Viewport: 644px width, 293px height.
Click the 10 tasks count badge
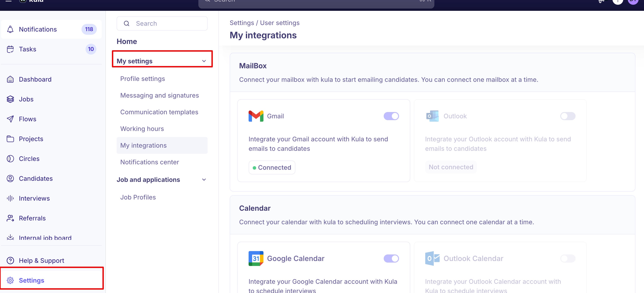(91, 49)
